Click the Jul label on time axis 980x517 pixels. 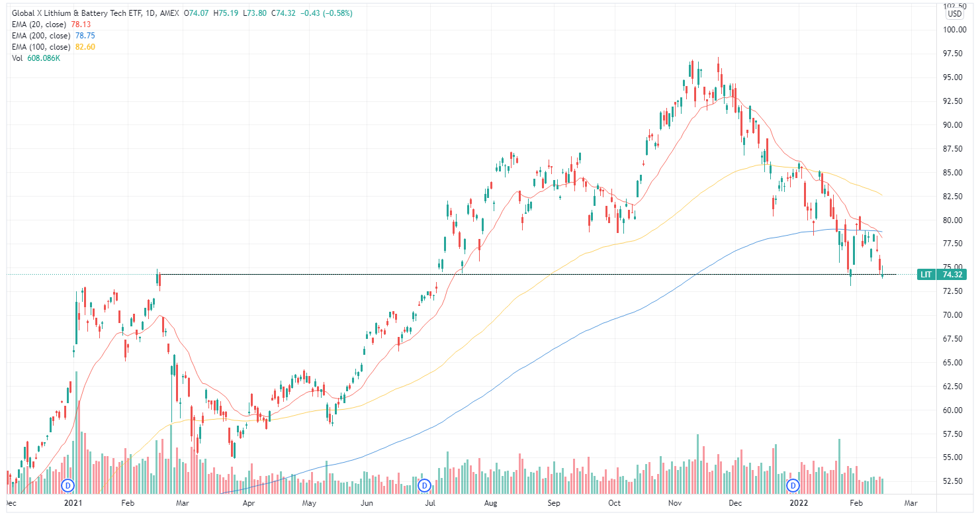[x=431, y=504]
